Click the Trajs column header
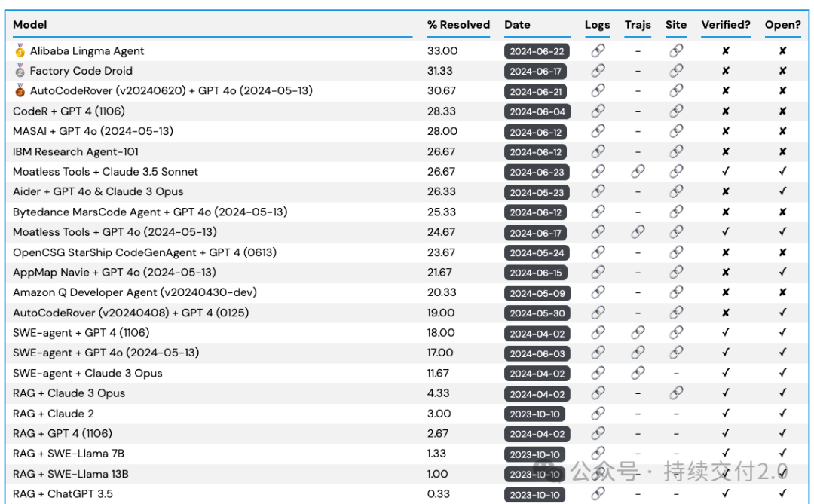Viewport: 814px width, 504px height. tap(638, 24)
